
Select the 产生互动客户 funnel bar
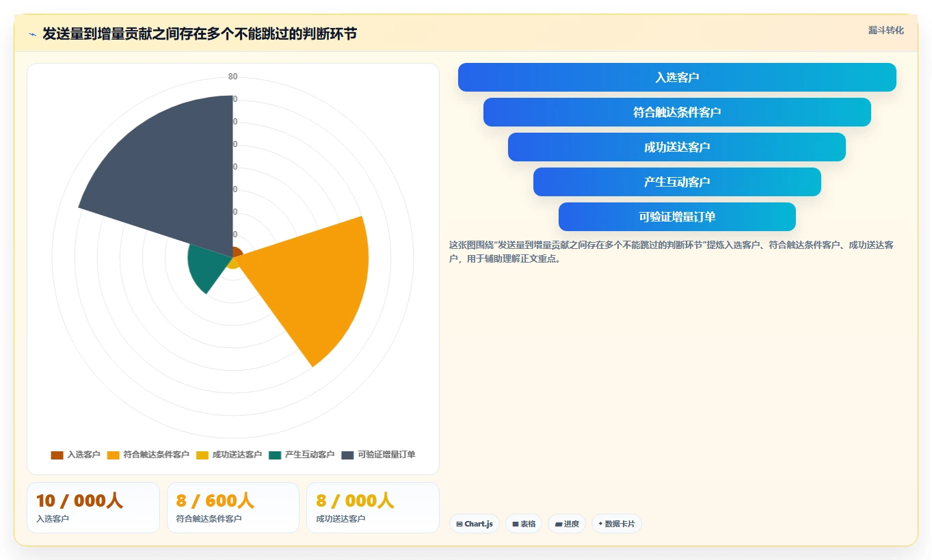pyautogui.click(x=677, y=182)
